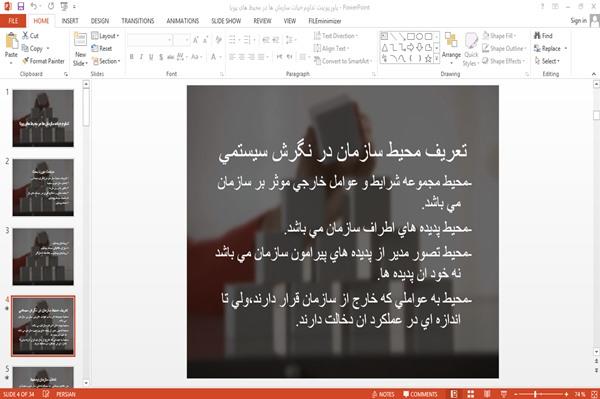Viewport: 600px width, 399px height.
Task: Switch to the ANIMATIONS tab
Action: point(183,21)
